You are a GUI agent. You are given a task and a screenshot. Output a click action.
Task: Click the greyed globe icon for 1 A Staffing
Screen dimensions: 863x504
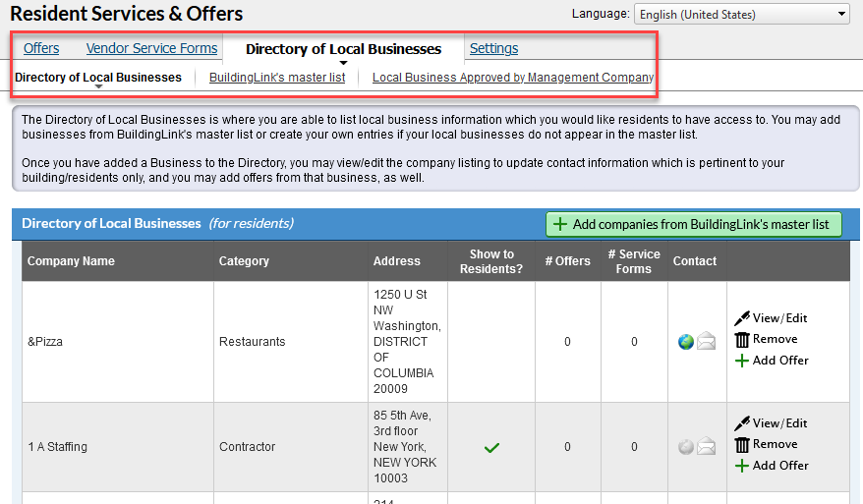(x=686, y=447)
